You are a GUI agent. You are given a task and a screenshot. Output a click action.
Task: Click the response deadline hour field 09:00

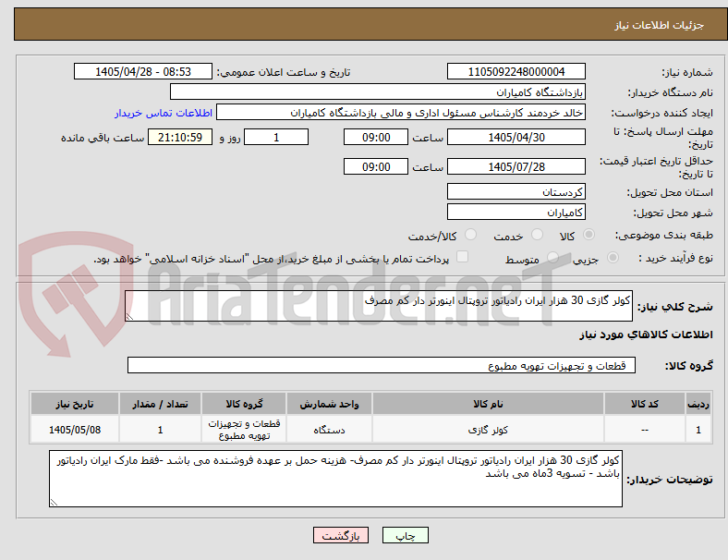tap(376, 137)
